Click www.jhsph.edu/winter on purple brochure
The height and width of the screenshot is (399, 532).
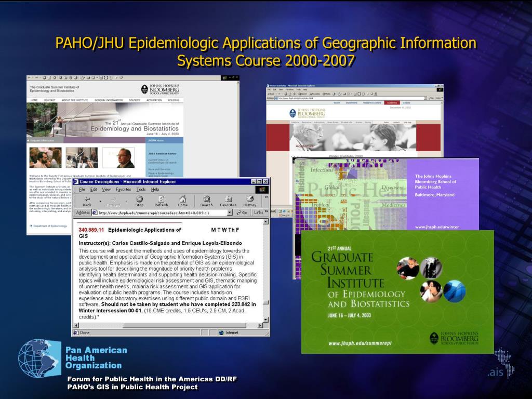[436, 227]
